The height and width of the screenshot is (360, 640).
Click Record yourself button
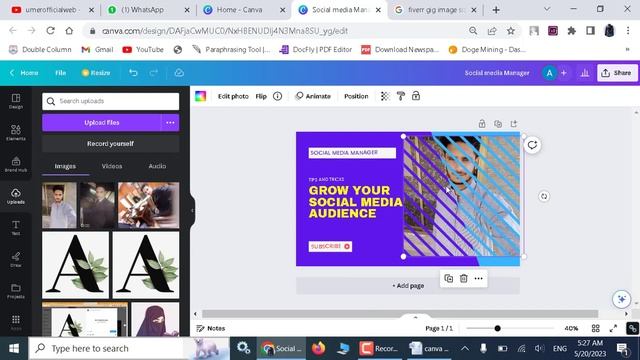coord(110,144)
